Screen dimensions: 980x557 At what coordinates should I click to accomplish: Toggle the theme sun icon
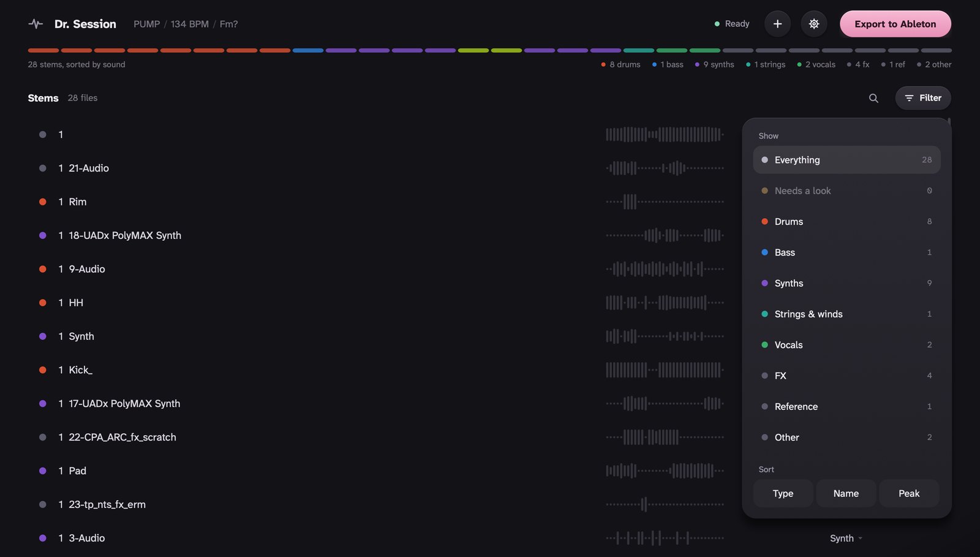click(x=814, y=24)
